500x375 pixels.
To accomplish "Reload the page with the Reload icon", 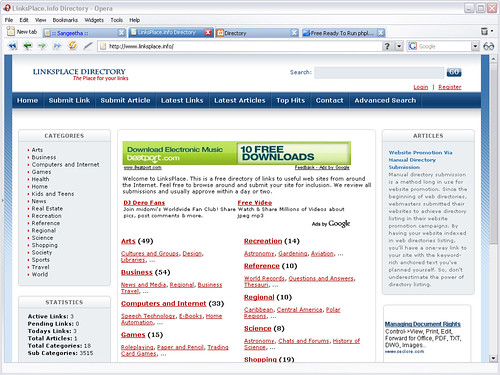I will (x=72, y=45).
